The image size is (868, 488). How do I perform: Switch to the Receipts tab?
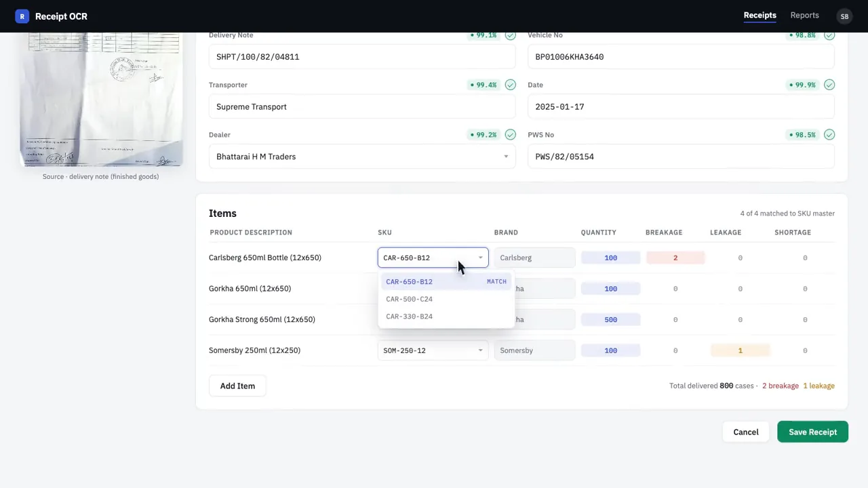759,16
